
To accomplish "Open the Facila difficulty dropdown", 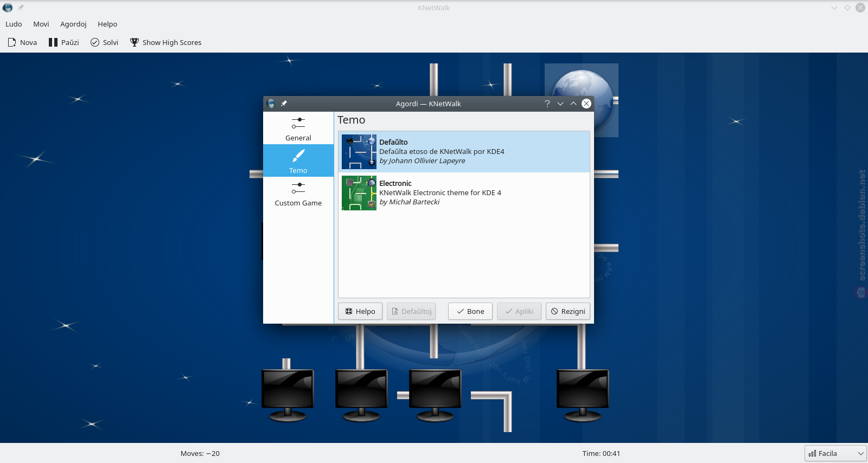I will (x=835, y=453).
